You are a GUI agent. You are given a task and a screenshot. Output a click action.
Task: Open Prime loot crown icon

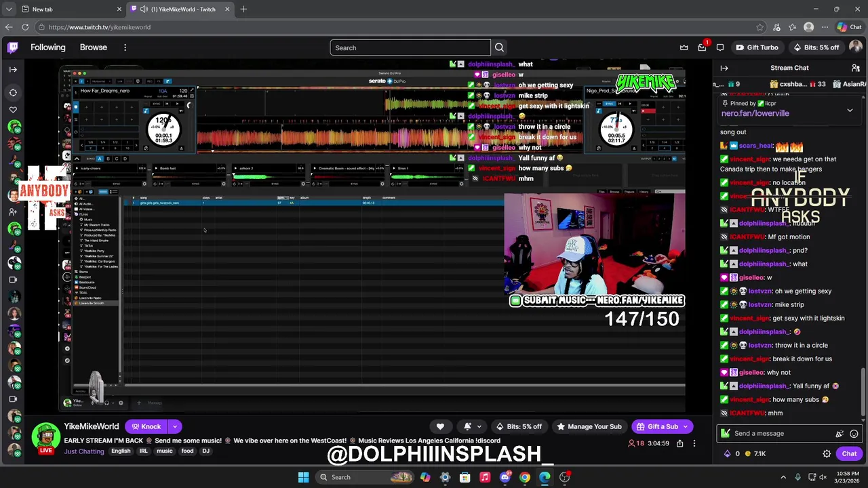click(x=684, y=47)
